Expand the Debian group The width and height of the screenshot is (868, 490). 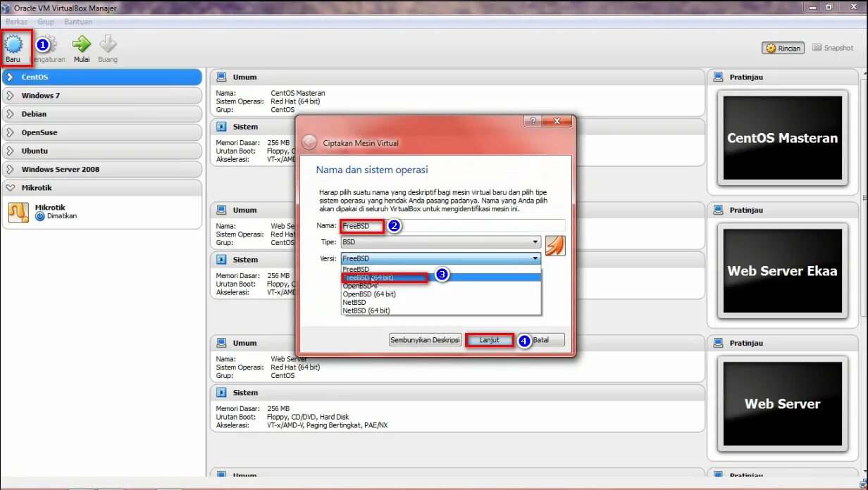click(x=10, y=113)
